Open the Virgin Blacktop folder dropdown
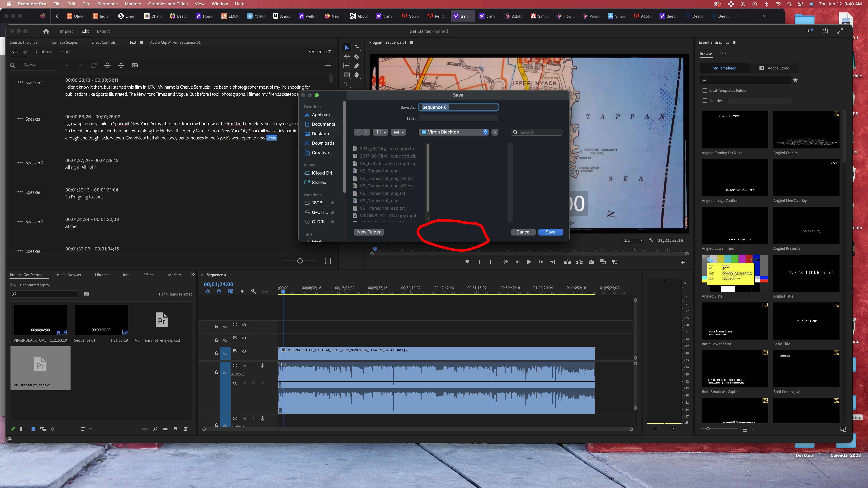This screenshot has width=868, height=488. coord(454,132)
